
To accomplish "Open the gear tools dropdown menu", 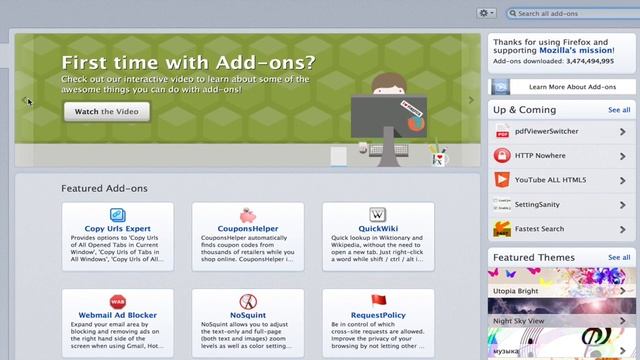I will pyautogui.click(x=486, y=13).
